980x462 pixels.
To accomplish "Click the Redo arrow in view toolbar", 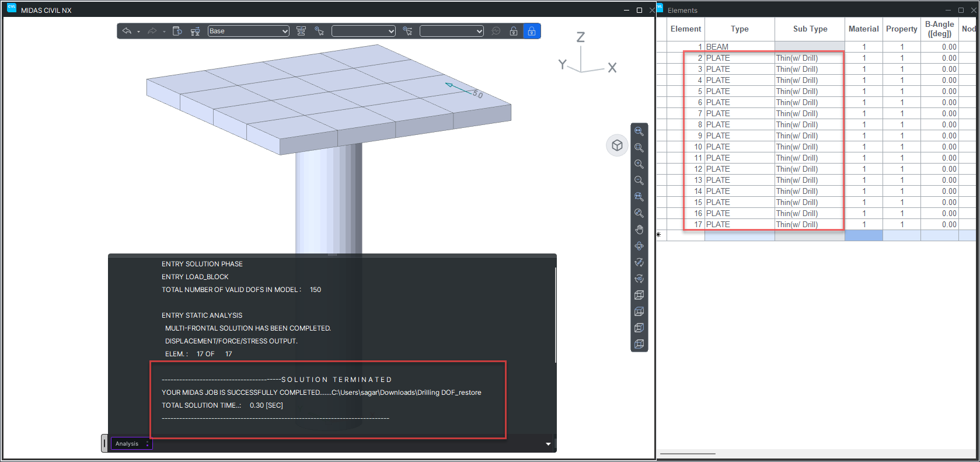I will click(152, 31).
